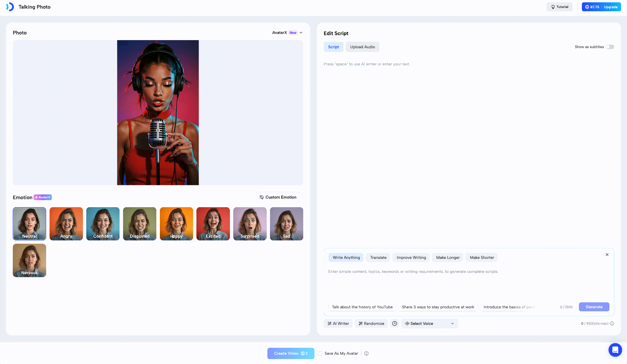This screenshot has width=627, height=364.
Task: Click the info icon near Save As My Avatar
Action: pyautogui.click(x=367, y=353)
